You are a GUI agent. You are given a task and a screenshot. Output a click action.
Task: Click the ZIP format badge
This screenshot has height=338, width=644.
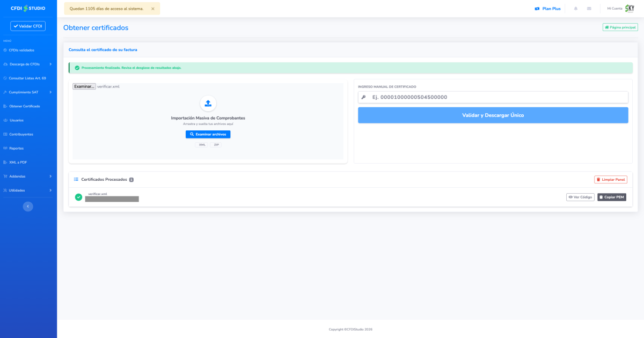(x=216, y=145)
